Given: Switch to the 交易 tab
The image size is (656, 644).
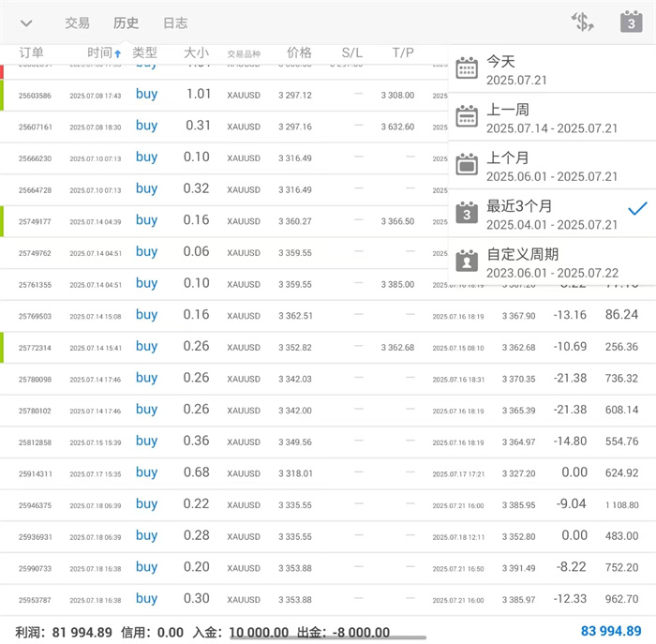Looking at the screenshot, I should tap(78, 23).
